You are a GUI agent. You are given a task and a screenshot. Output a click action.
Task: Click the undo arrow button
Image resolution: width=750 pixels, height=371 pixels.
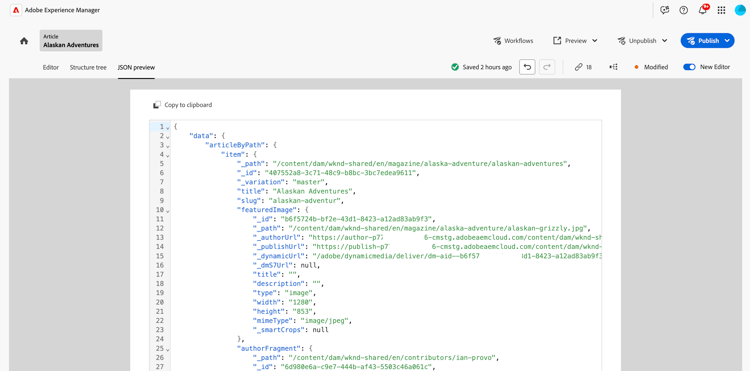click(x=527, y=67)
